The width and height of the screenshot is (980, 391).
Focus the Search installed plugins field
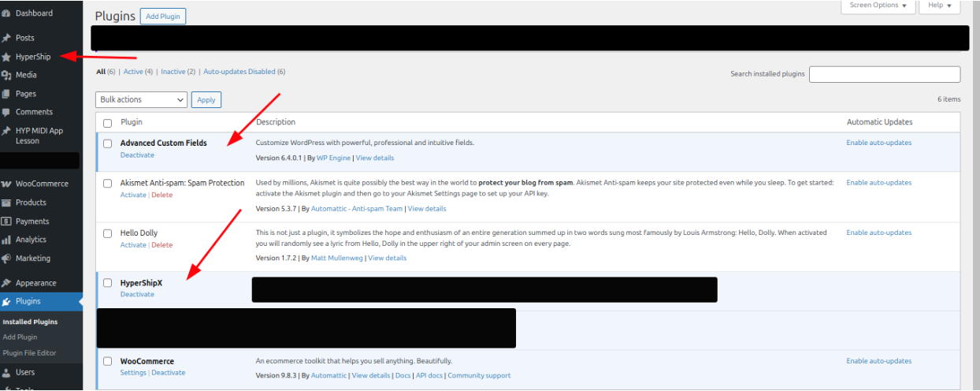click(885, 74)
